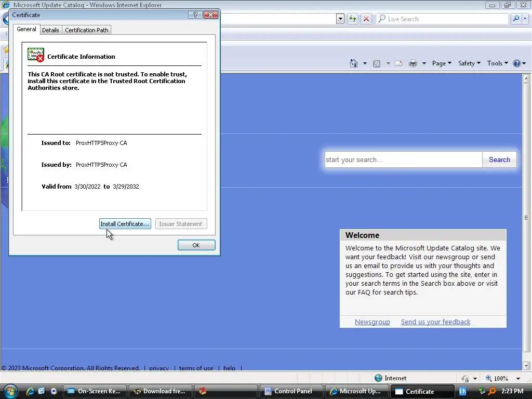Open the Newsgroup link
The image size is (532, 399).
pos(372,322)
